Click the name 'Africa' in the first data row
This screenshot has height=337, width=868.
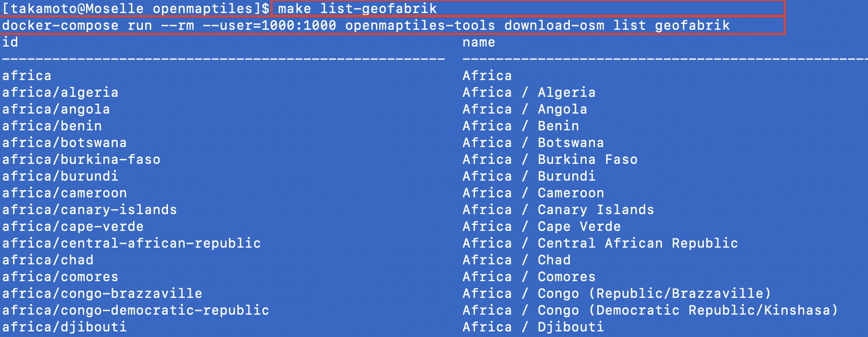[x=487, y=76]
